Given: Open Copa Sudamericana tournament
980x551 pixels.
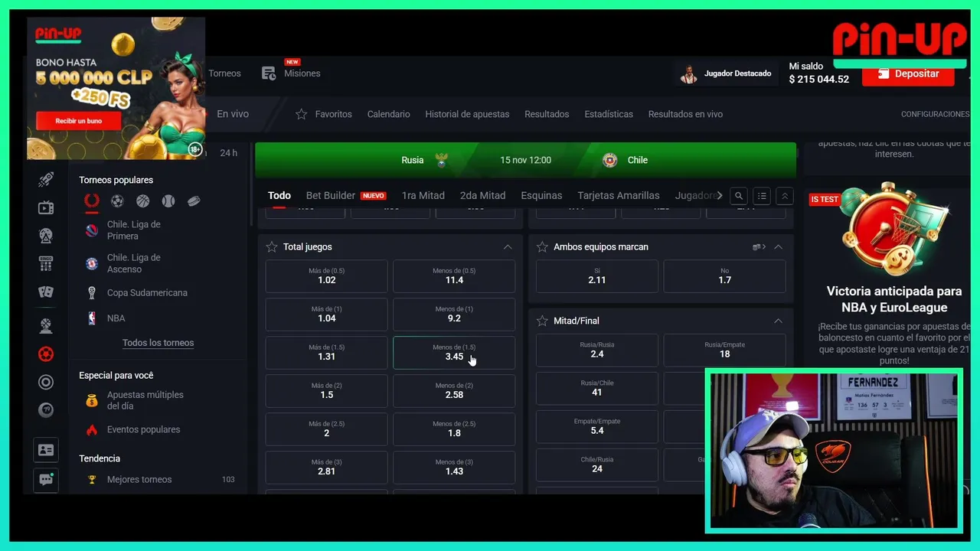Looking at the screenshot, I should [147, 292].
